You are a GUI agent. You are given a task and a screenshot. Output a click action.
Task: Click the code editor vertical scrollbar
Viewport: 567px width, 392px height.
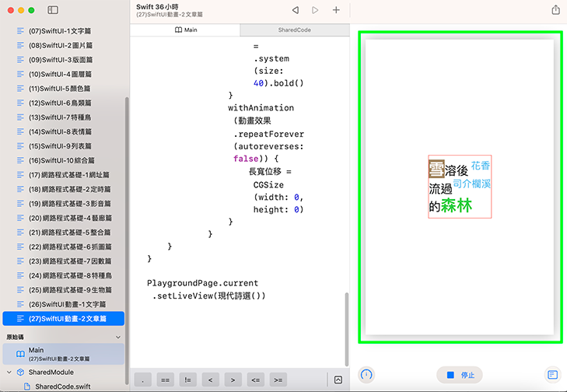(x=348, y=327)
